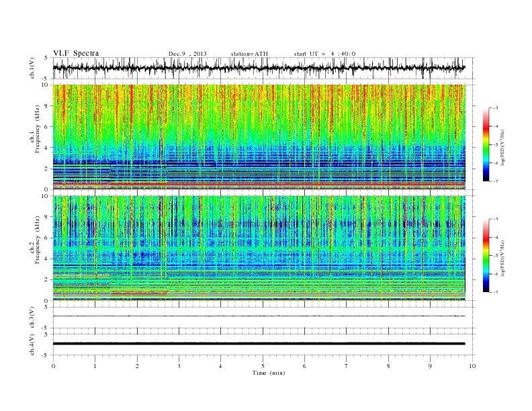Click the "ch.4(V)" axis label
The height and width of the screenshot is (411, 532).
(32, 345)
